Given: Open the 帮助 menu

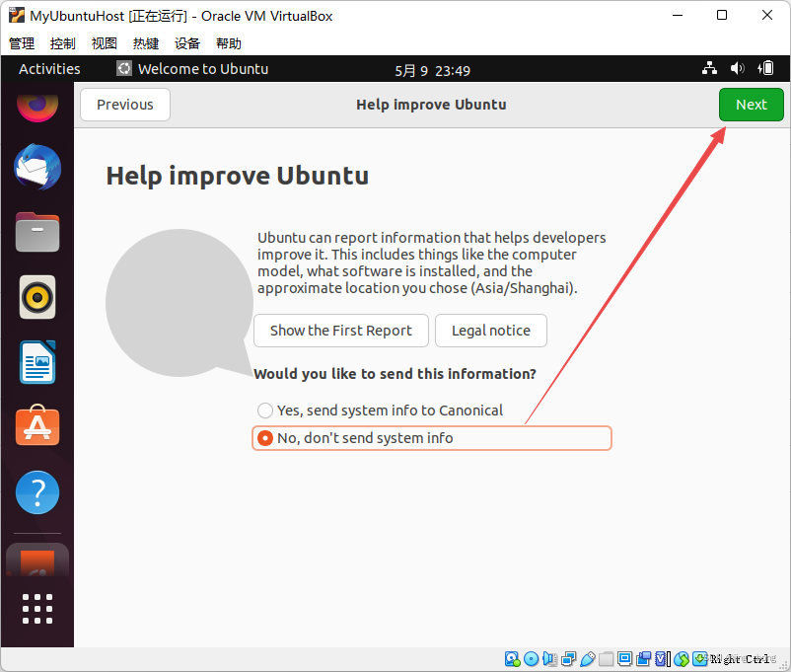Looking at the screenshot, I should (229, 43).
